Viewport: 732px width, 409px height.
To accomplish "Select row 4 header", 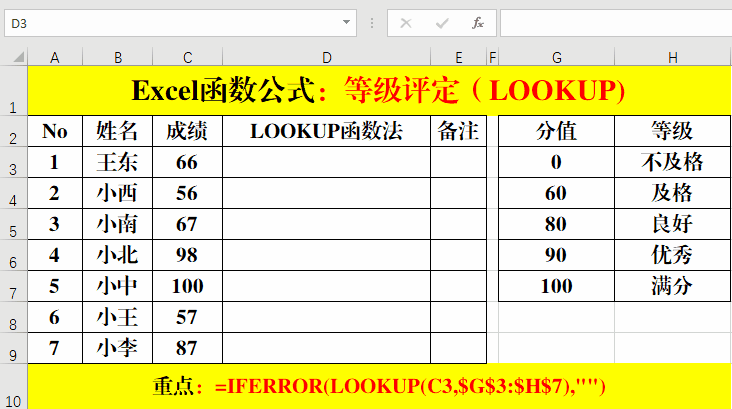I will pos(14,193).
